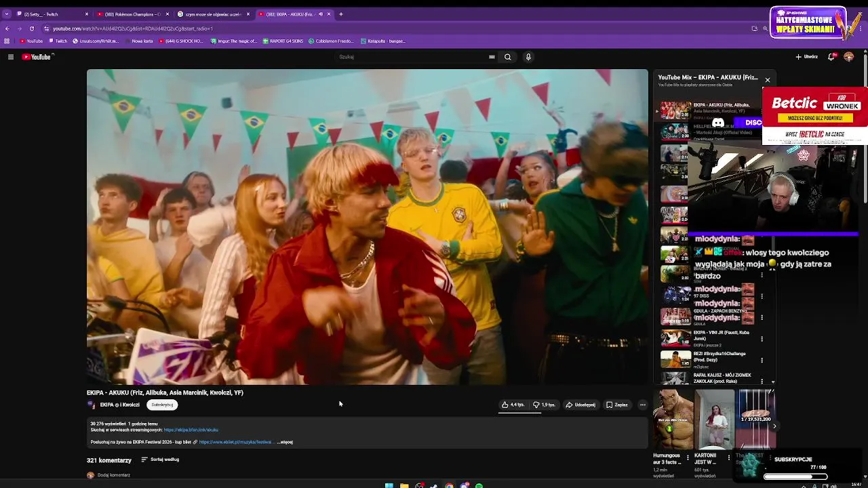Viewport: 868px width, 488px height.
Task: Open the Cobblemon bookmark
Action: 332,41
